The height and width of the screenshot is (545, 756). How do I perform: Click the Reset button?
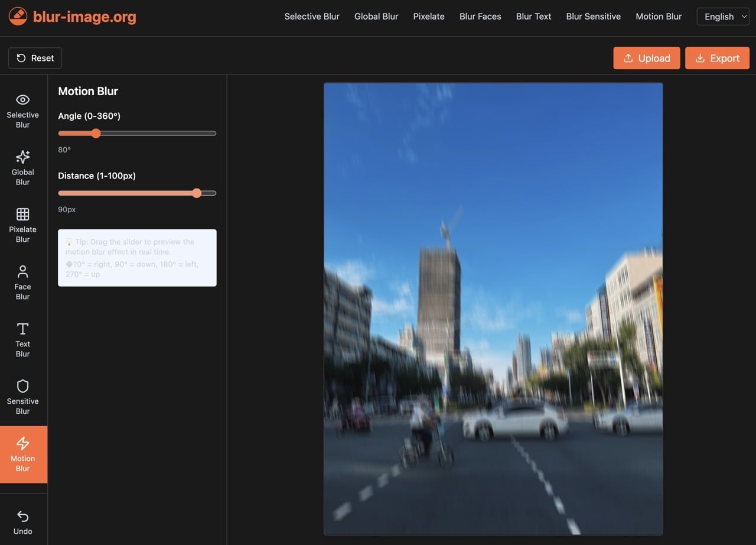[x=35, y=58]
